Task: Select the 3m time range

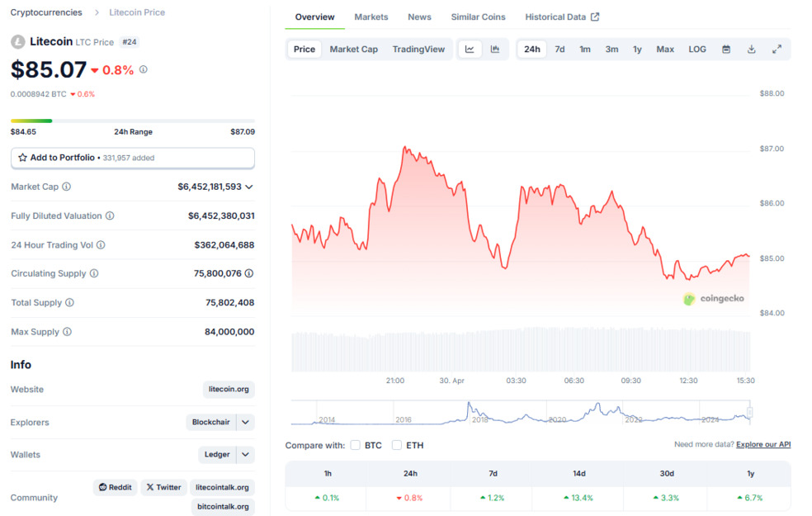Action: click(x=611, y=50)
